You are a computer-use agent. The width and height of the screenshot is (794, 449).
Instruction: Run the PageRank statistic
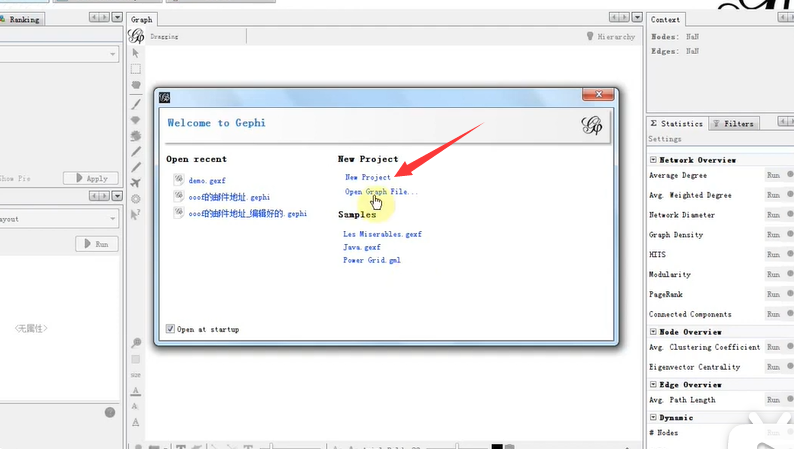(x=773, y=294)
